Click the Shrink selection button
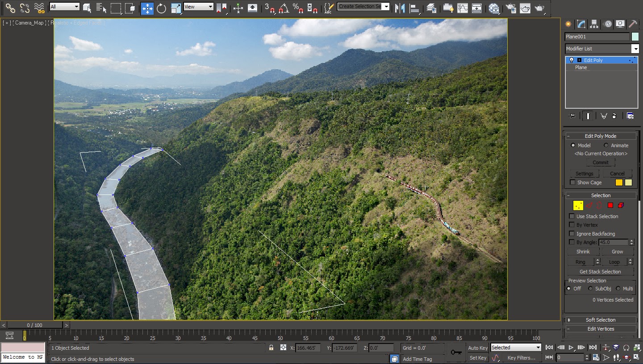 (583, 252)
